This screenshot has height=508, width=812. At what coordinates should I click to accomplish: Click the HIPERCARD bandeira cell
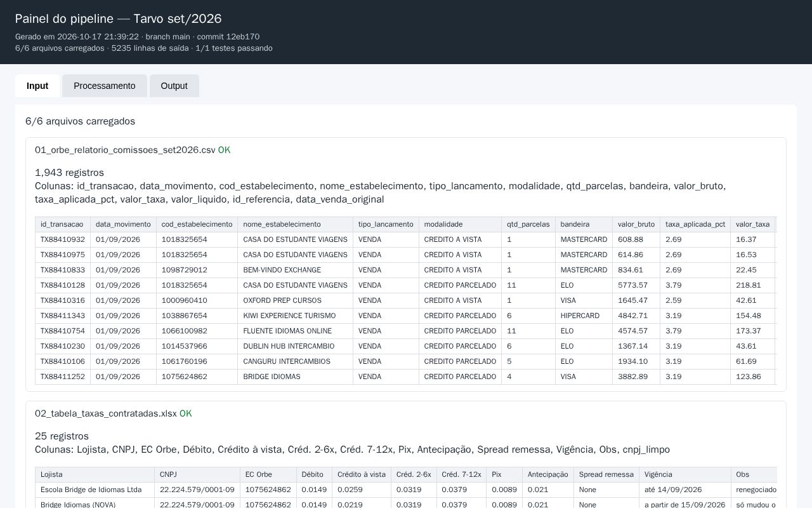click(584, 316)
